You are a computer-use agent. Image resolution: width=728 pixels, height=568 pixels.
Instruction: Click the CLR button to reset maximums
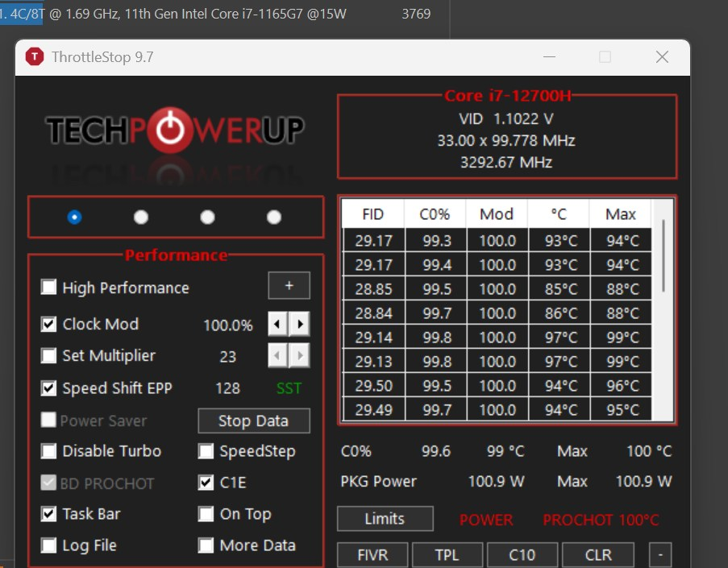coord(598,554)
